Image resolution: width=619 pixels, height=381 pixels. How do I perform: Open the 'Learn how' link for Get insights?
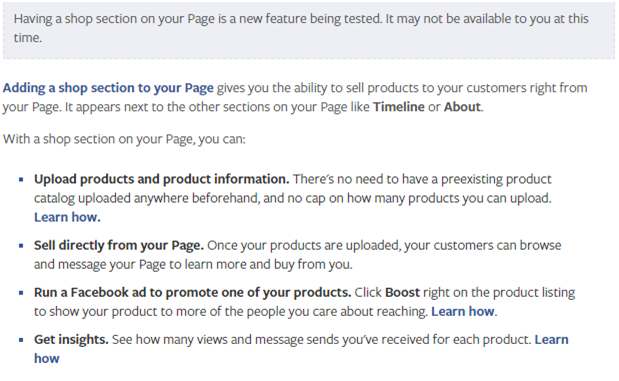click(x=551, y=339)
